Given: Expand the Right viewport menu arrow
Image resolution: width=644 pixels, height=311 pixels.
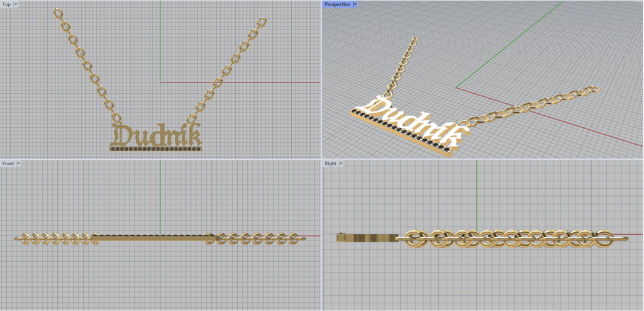Looking at the screenshot, I should pos(340,163).
